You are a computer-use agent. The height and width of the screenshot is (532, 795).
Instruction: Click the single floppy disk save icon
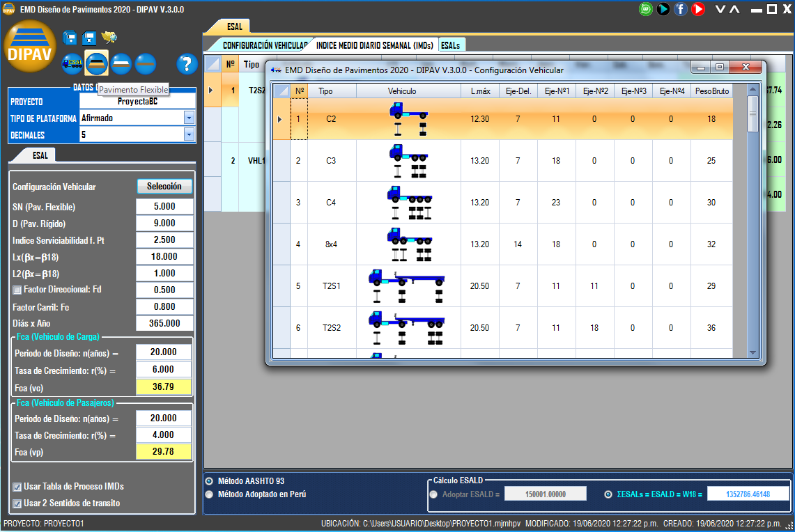[x=88, y=38]
